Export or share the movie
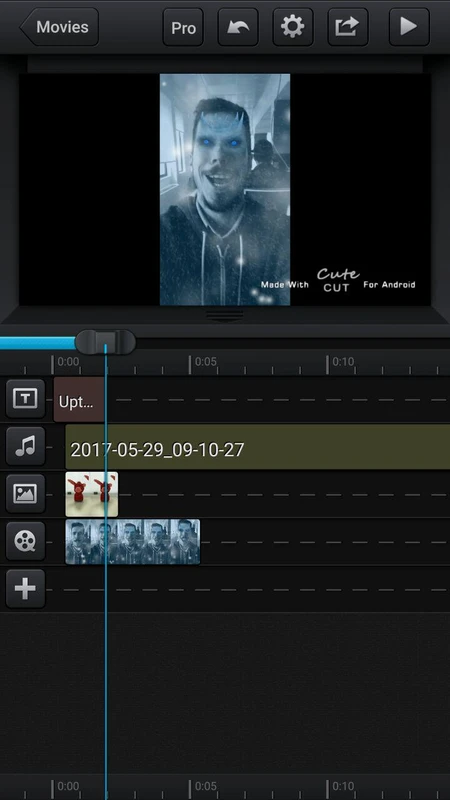This screenshot has width=450, height=800. [348, 27]
